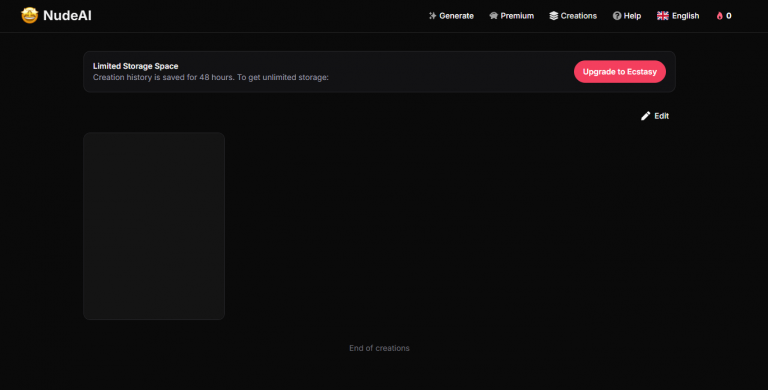Open the Generate page
Viewport: 768px width, 390px height.
point(451,16)
